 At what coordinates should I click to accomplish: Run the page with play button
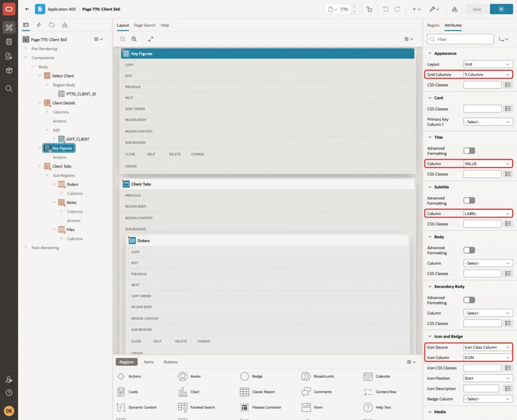[x=501, y=9]
